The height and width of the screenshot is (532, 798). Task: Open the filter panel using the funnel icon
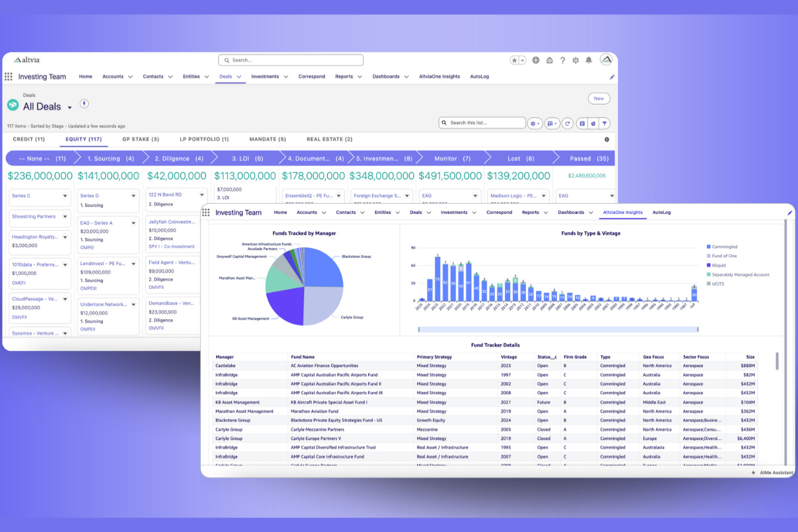pos(604,123)
